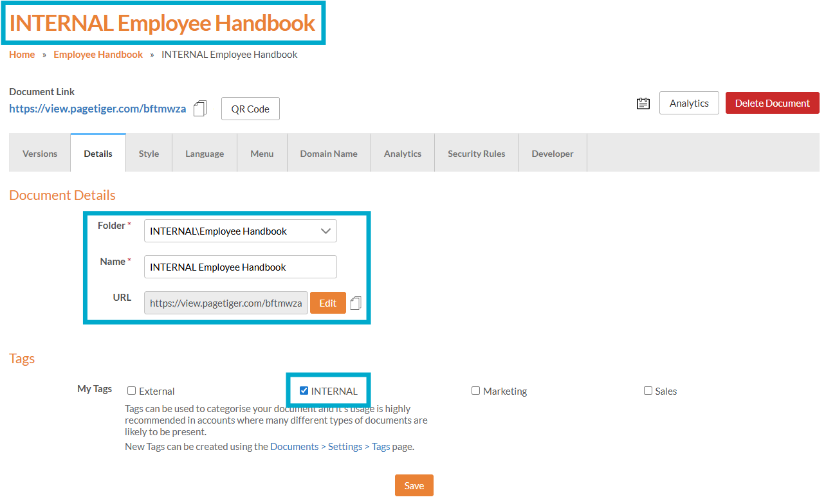
Task: Click the orange Edit button beside URL
Action: (328, 303)
